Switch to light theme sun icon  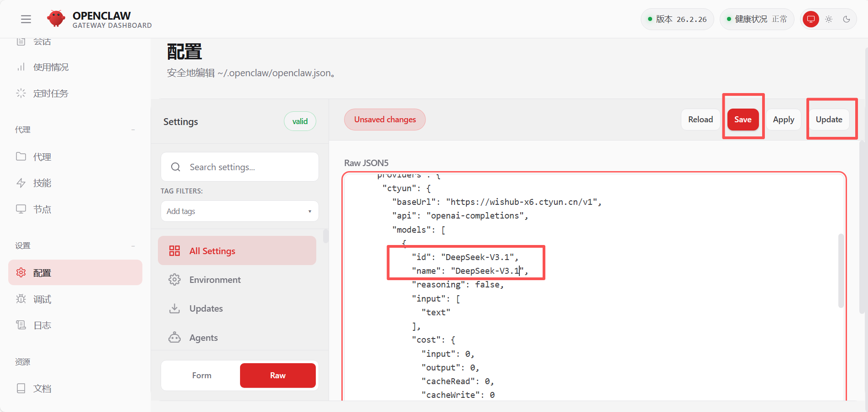829,19
